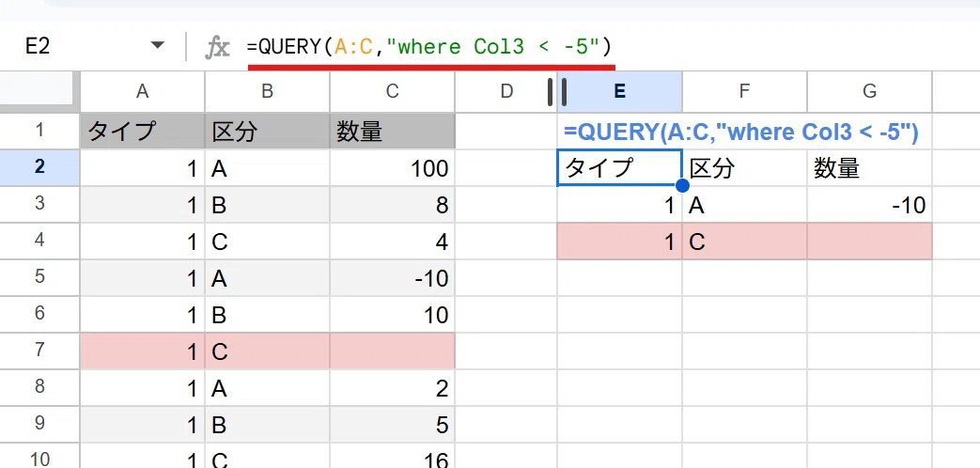Viewport: 980px width, 468px height.
Task: Click cell A8 with value 1
Action: pos(143,387)
